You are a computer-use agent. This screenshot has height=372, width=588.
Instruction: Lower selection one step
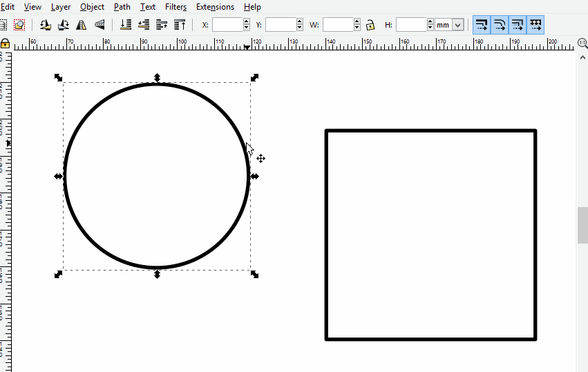pyautogui.click(x=144, y=25)
